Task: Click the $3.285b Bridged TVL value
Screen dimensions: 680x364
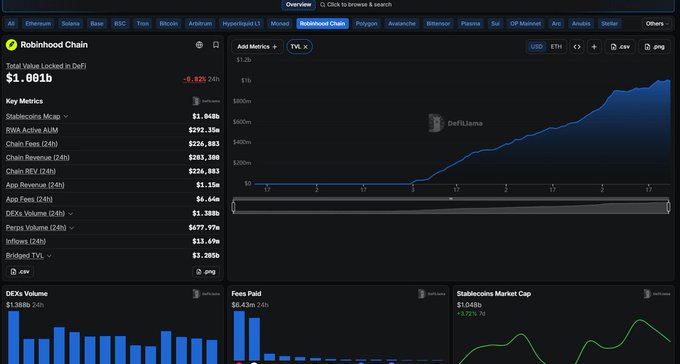Action: (x=206, y=256)
